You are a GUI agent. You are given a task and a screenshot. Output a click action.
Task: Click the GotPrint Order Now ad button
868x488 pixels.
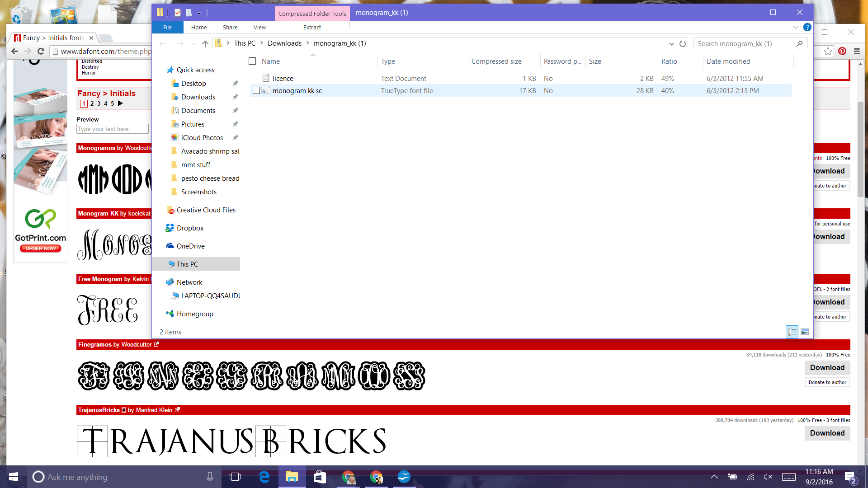click(x=41, y=249)
